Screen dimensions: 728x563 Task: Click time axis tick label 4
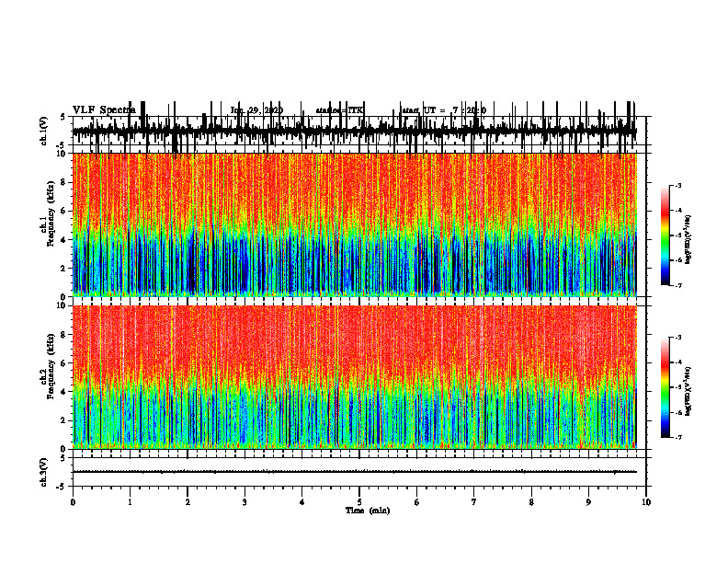pos(302,502)
